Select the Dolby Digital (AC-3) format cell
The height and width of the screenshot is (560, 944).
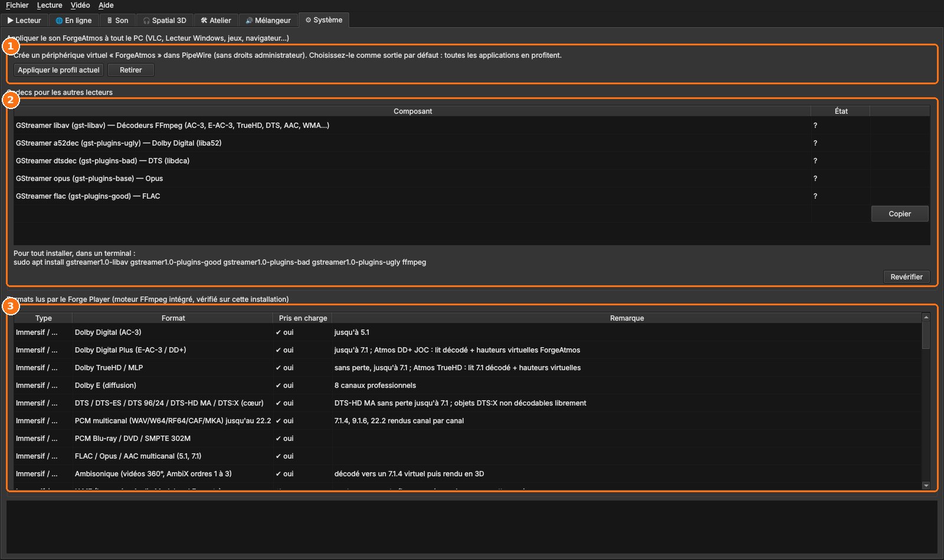(x=173, y=332)
